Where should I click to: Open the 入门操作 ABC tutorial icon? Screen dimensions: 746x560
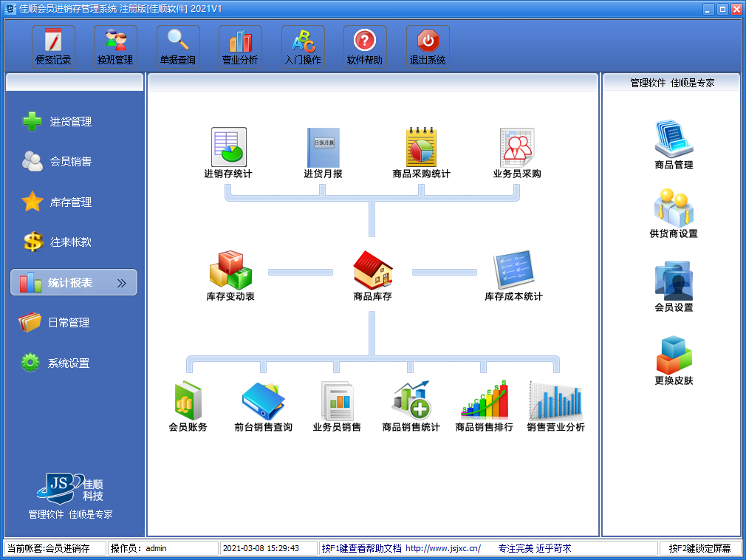[303, 47]
